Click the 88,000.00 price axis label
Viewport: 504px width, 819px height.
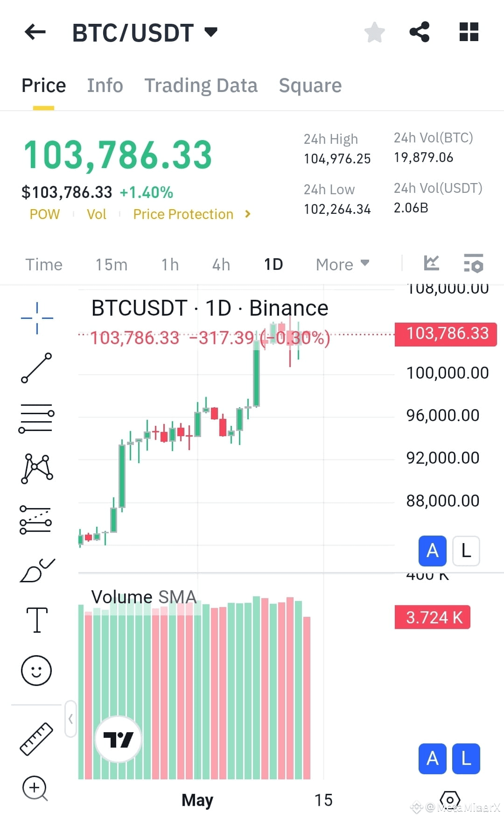tap(443, 501)
